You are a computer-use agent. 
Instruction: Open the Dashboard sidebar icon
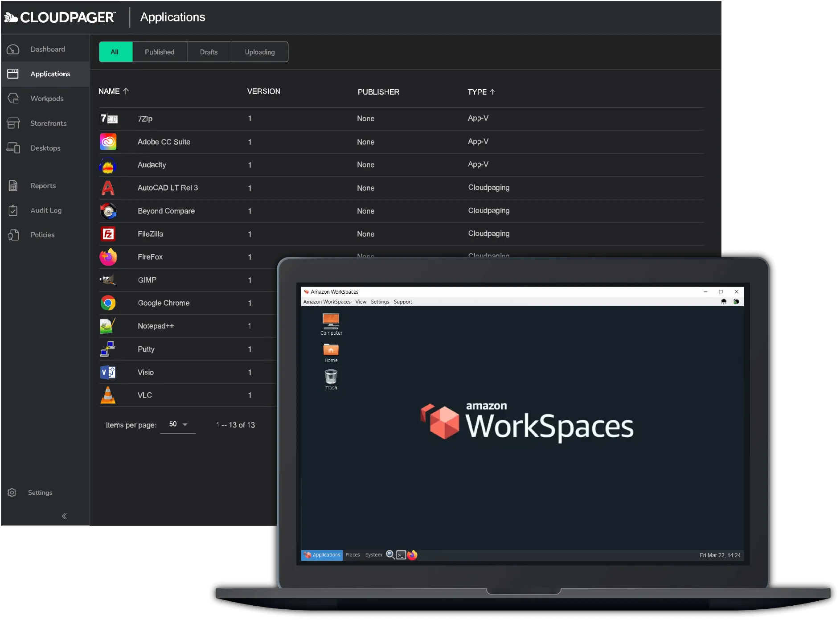click(x=13, y=49)
